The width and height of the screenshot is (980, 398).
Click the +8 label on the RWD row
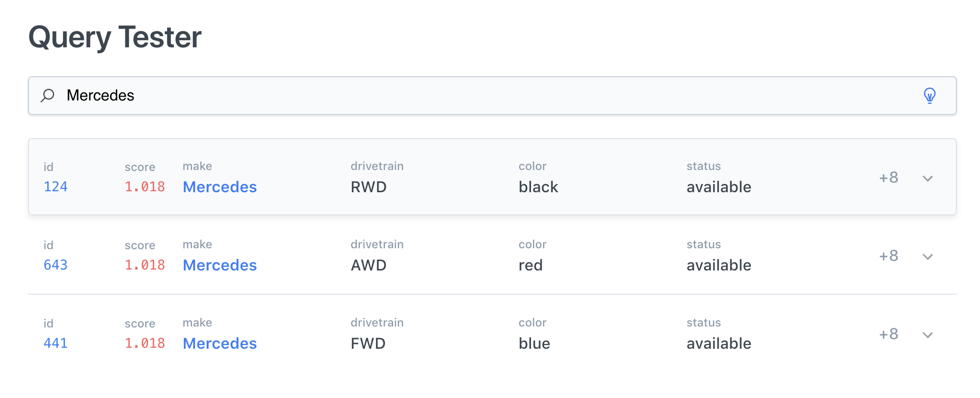coord(889,177)
